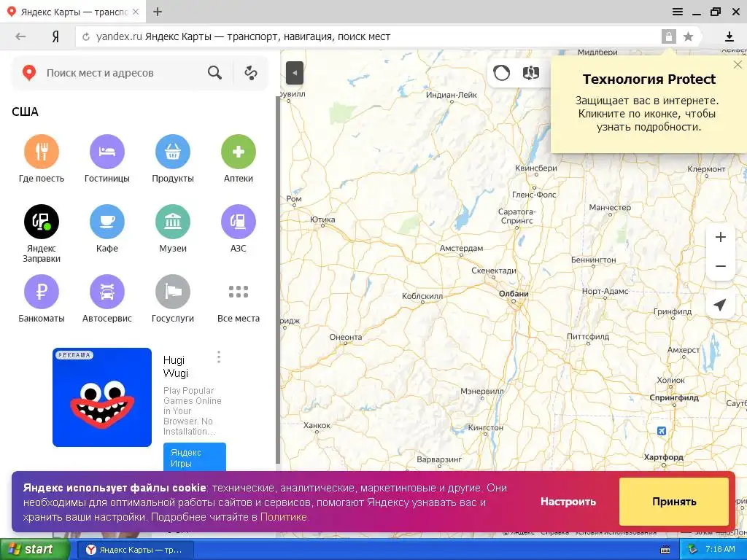Click the search magnifier icon

pos(215,73)
